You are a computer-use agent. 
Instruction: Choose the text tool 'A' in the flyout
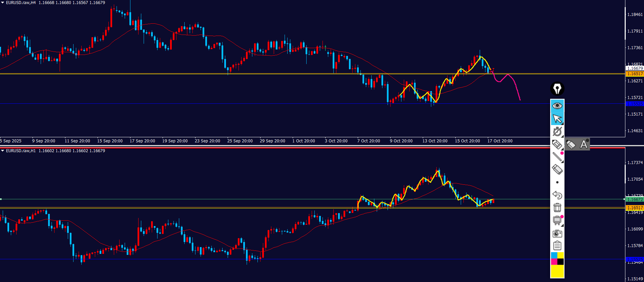point(584,144)
